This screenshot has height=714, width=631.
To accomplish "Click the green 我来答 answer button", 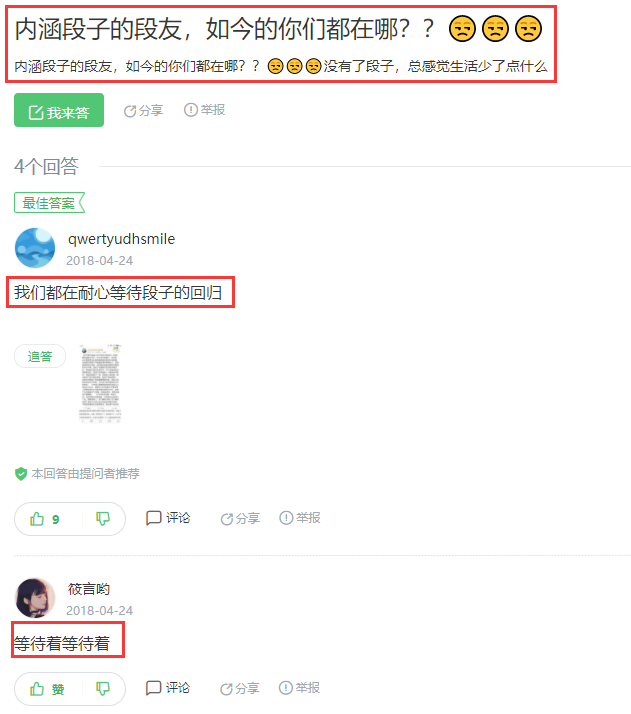I will tap(59, 110).
